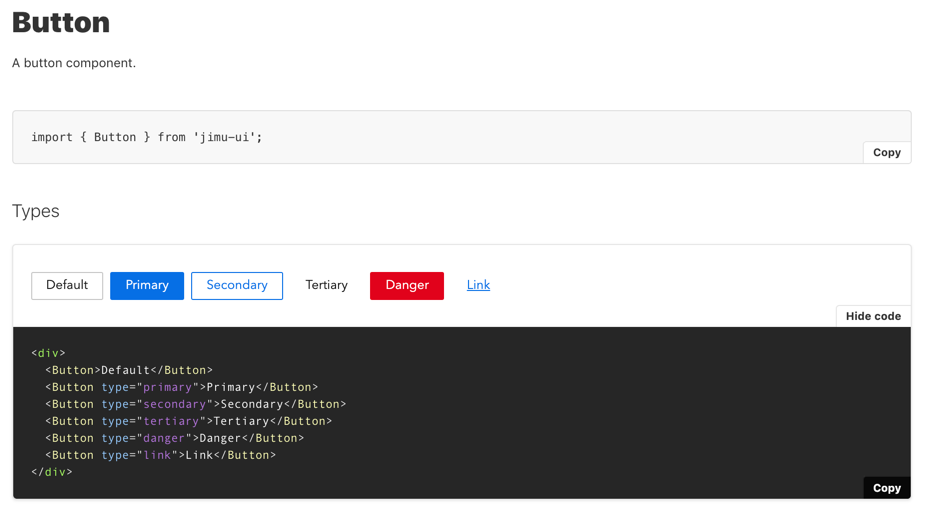Screen dimensions: 935x525
Task: Click the Button page heading
Action: click(61, 22)
